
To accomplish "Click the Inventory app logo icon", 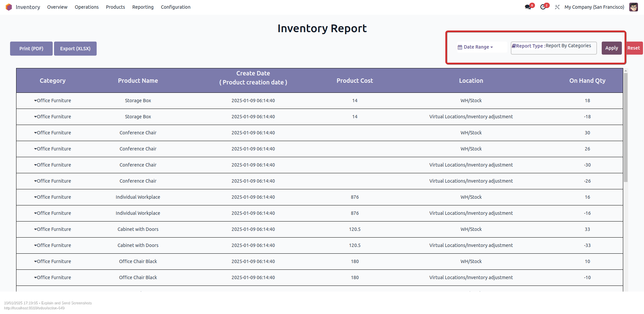I will point(9,7).
